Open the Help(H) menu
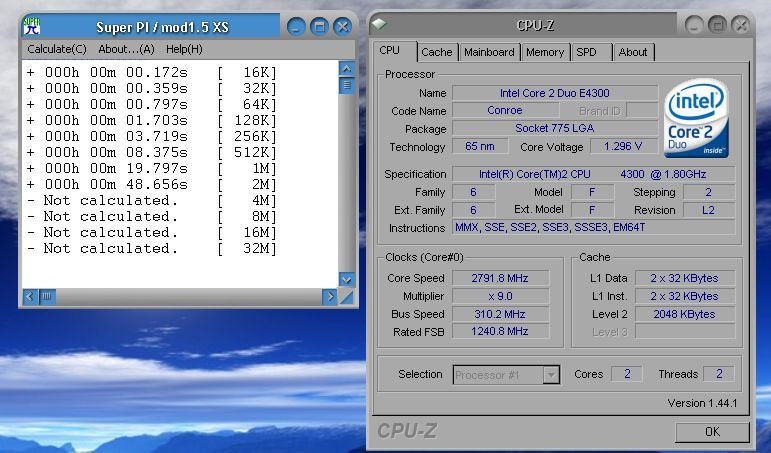The image size is (771, 453). (x=184, y=49)
